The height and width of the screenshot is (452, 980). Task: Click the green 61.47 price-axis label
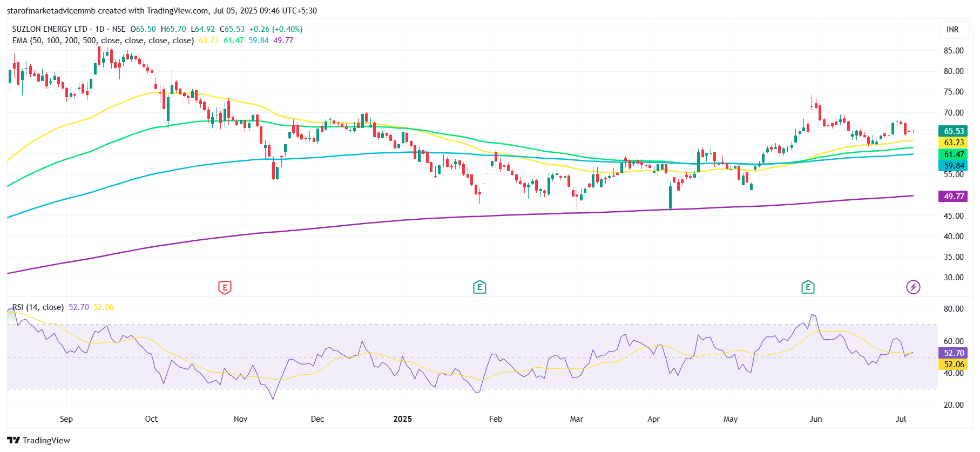click(953, 154)
